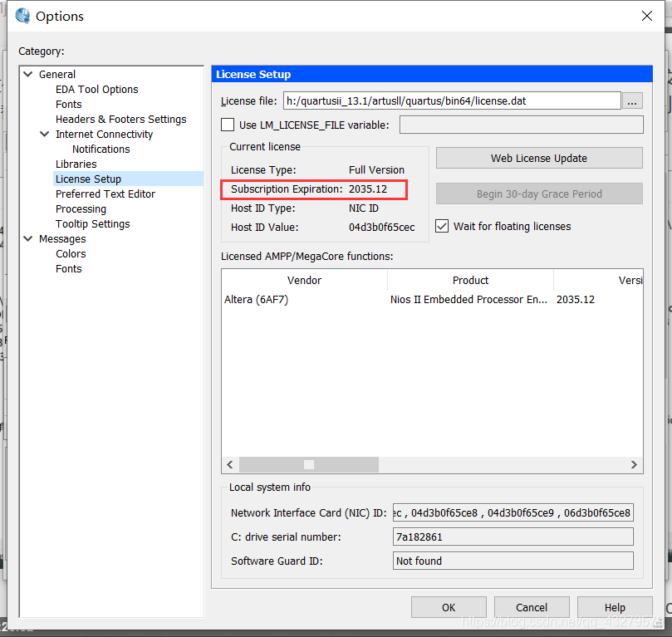The height and width of the screenshot is (637, 672).
Task: Enable Use LM_LICENSE_FILE variable checkbox
Action: tap(228, 125)
